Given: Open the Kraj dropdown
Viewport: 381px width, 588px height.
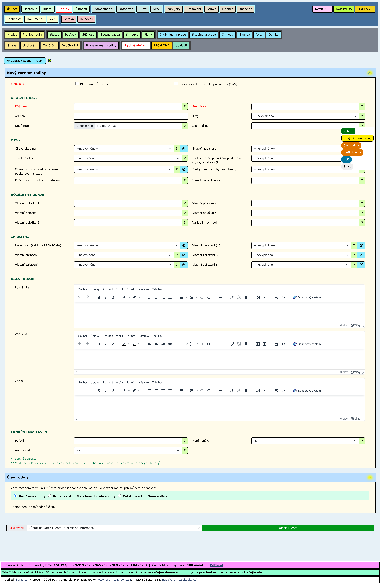Looking at the screenshot, I should pos(305,116).
